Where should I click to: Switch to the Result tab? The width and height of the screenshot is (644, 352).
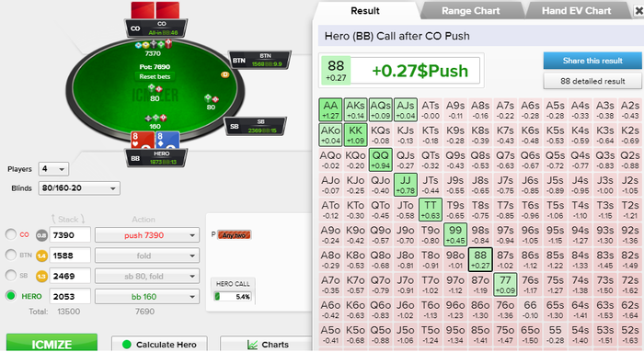coord(364,11)
